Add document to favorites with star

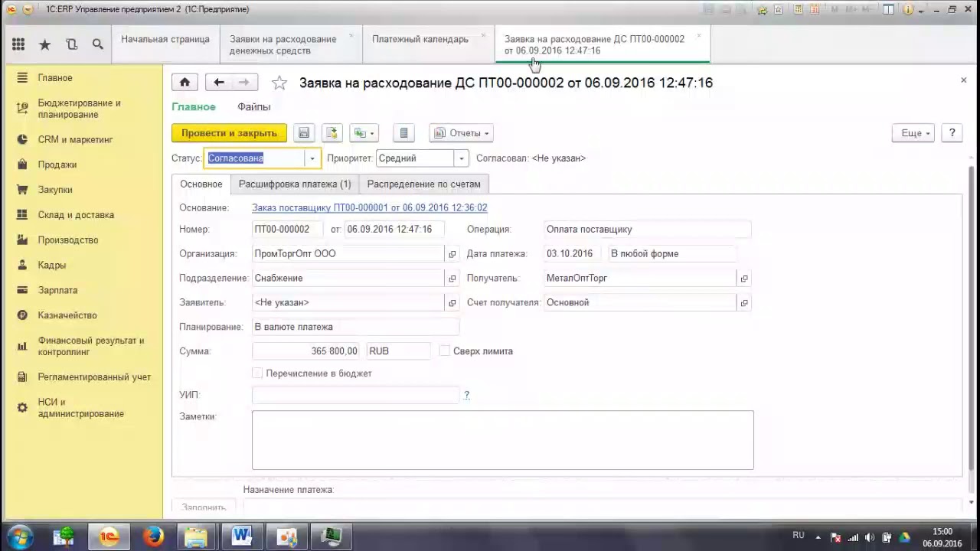(279, 83)
